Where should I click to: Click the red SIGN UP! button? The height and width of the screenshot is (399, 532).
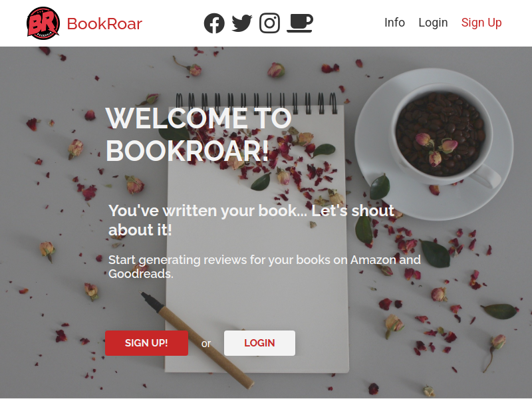146,343
